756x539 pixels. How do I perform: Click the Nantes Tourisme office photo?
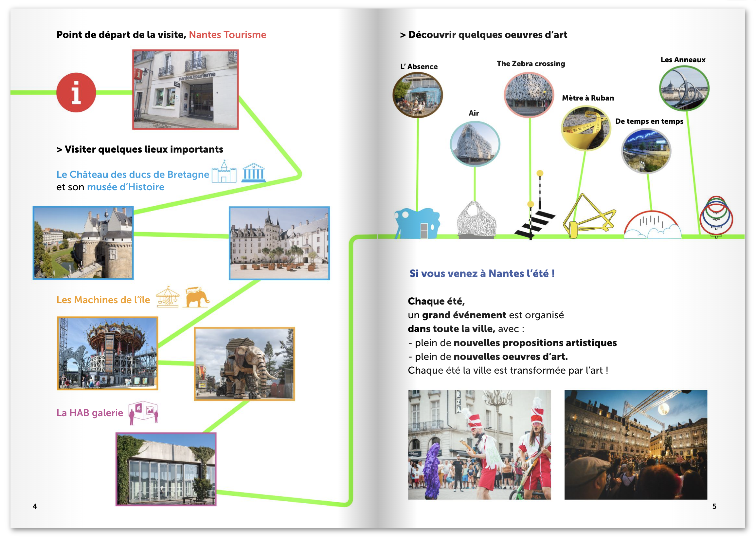click(x=186, y=90)
